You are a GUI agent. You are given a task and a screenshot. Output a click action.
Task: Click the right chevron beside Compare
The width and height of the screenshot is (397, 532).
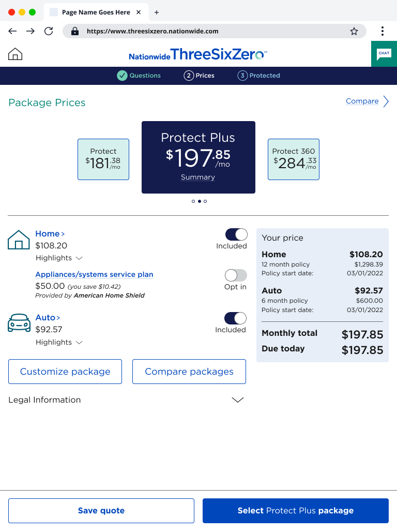[x=386, y=101]
